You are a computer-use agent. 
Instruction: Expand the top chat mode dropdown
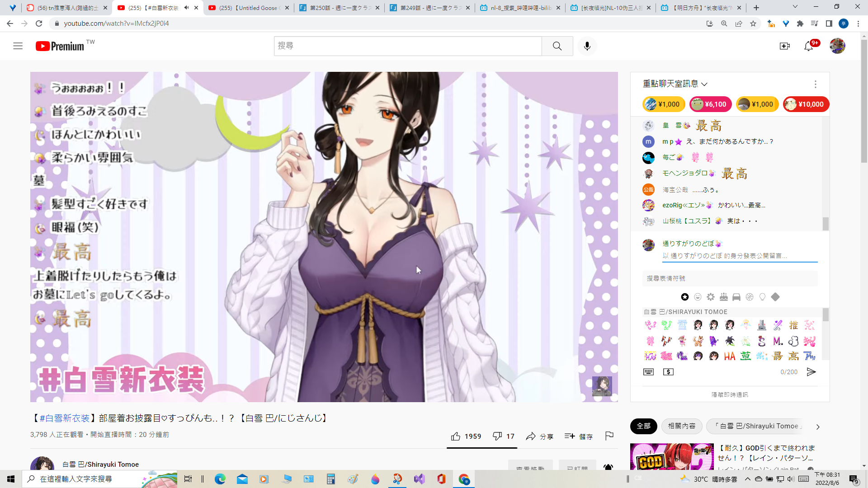[x=675, y=84]
